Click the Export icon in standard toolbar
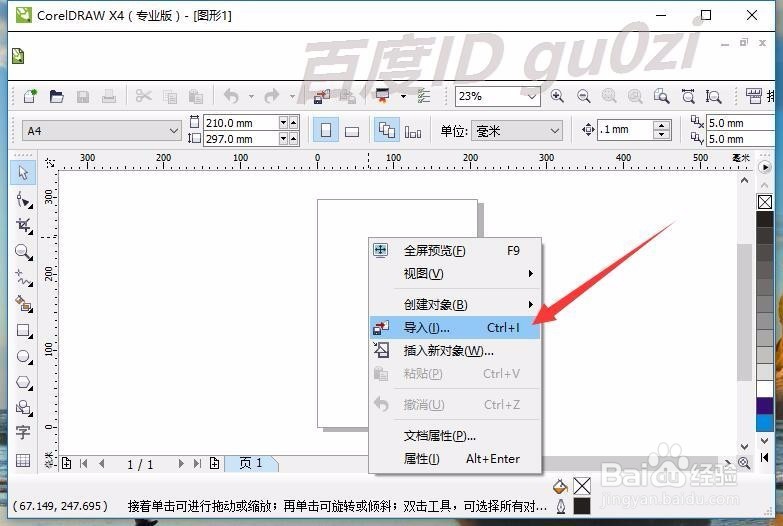The height and width of the screenshot is (526, 783). click(348, 96)
